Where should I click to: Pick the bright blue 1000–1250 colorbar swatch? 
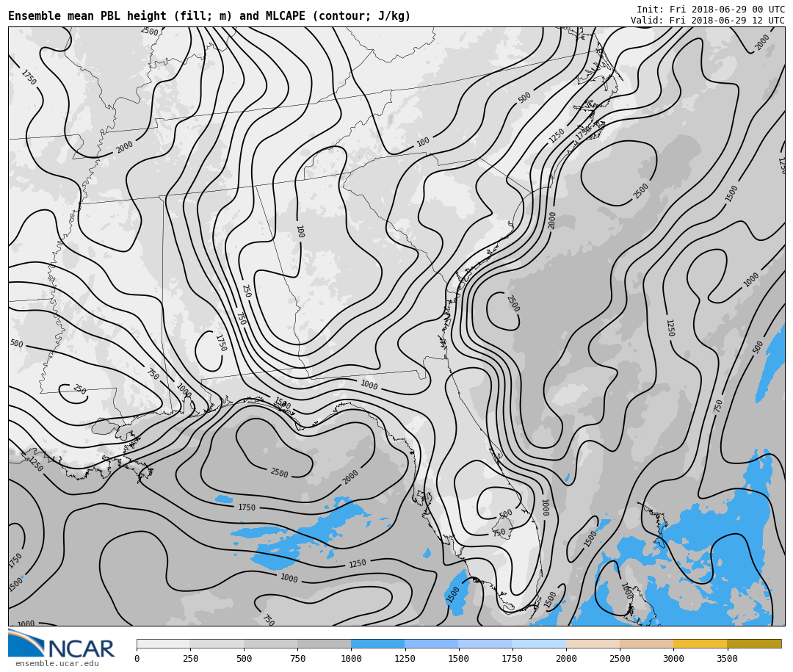pyautogui.click(x=378, y=643)
